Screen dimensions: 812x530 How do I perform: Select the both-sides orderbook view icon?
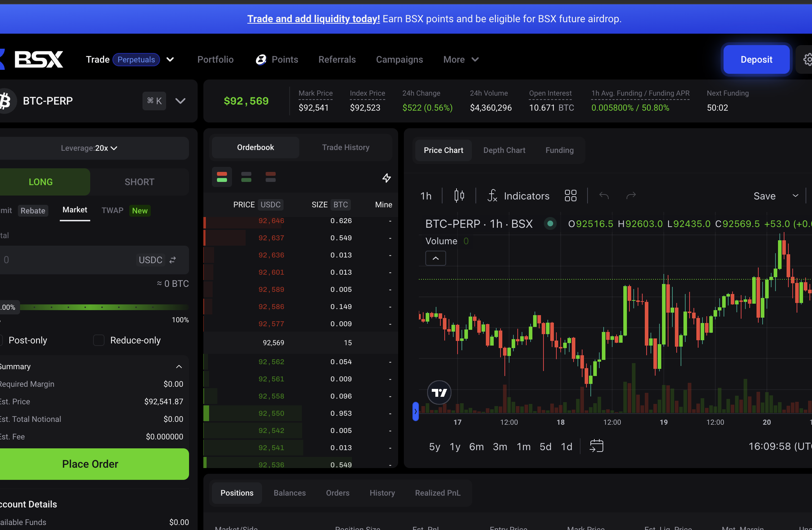click(x=222, y=177)
